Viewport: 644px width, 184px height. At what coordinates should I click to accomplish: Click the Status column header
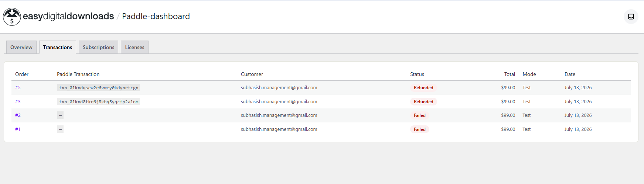tap(417, 74)
